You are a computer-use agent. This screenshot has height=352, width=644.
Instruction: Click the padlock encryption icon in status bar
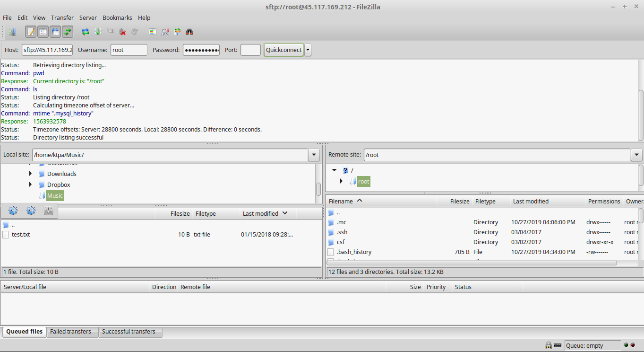549,345
